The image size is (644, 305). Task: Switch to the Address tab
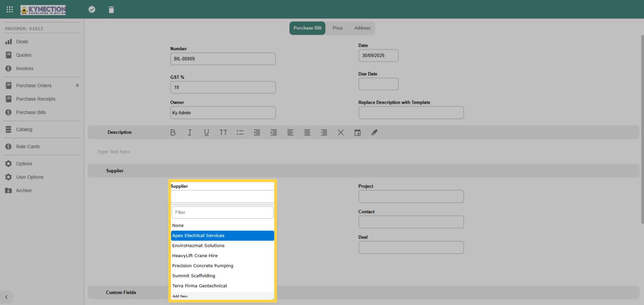coord(362,28)
